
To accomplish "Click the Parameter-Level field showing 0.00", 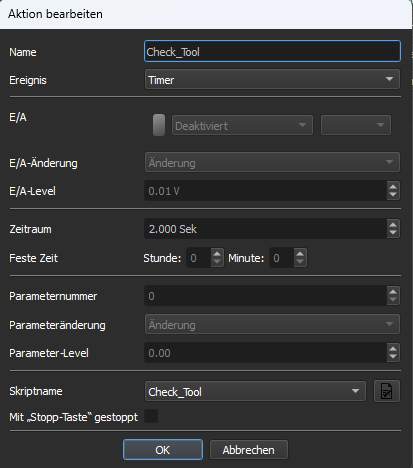I will [266, 353].
